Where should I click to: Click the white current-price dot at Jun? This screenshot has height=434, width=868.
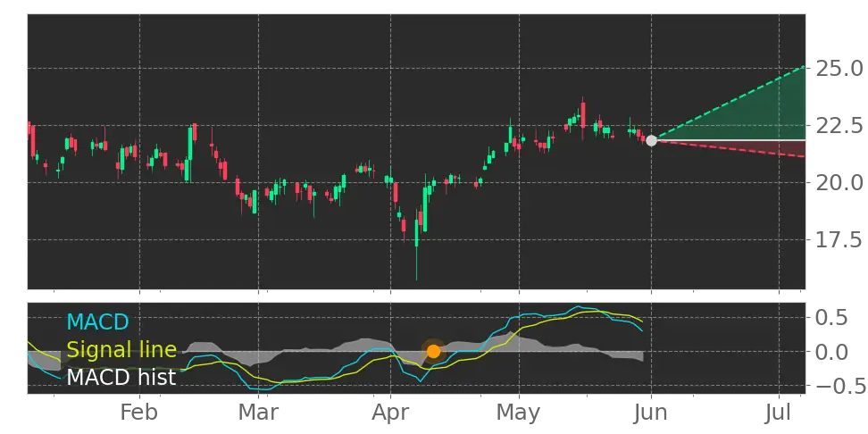click(x=652, y=140)
